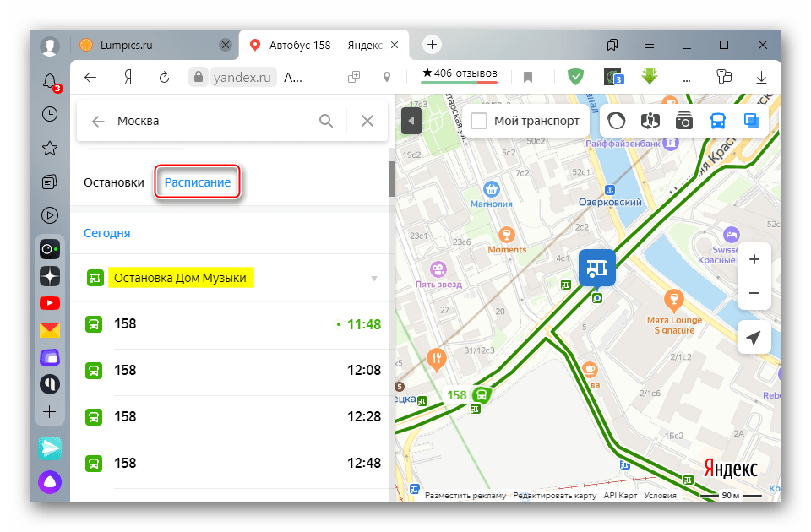Click the search magnifier icon
811x532 pixels.
[326, 121]
